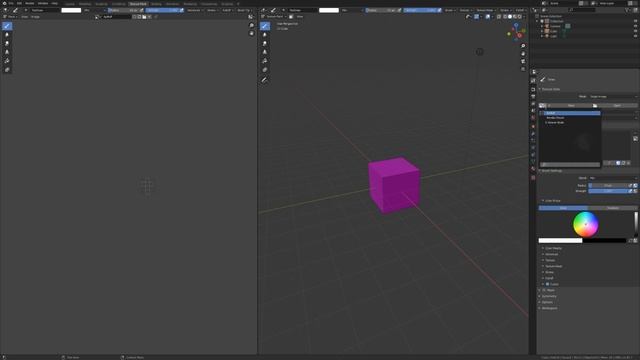Click the New button in Texture Slots
The width and height of the screenshot is (640, 360).
pyautogui.click(x=571, y=106)
